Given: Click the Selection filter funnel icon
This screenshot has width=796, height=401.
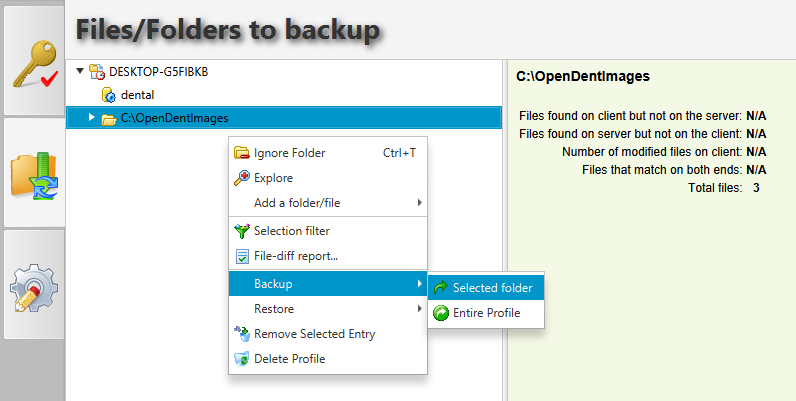Looking at the screenshot, I should 241,231.
